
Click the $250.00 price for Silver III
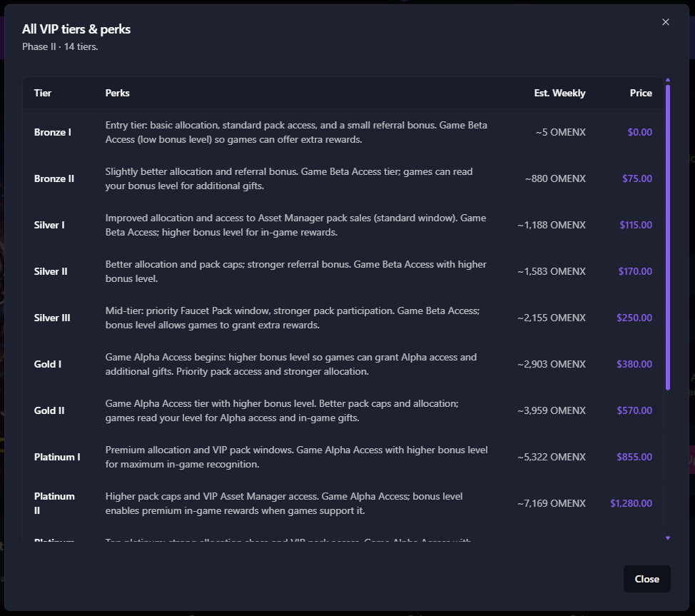tap(634, 318)
